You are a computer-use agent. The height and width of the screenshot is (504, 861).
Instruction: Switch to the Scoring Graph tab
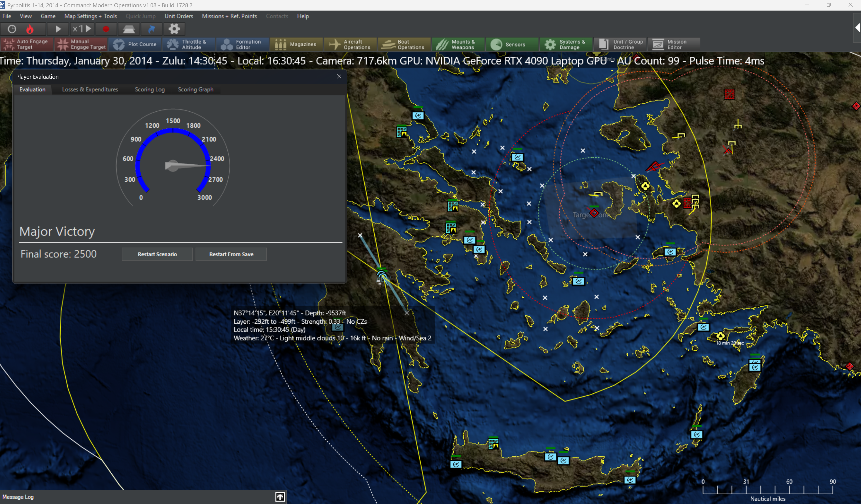point(195,89)
